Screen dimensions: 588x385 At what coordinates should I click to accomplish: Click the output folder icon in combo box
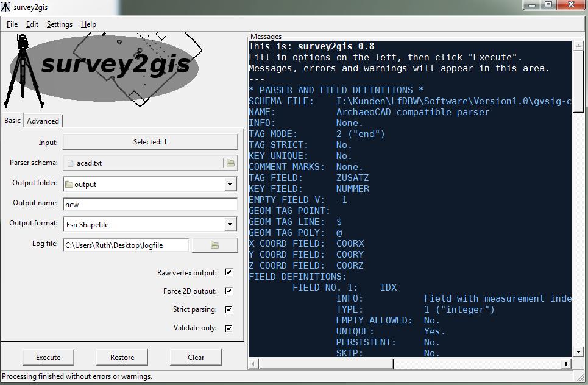tap(69, 185)
